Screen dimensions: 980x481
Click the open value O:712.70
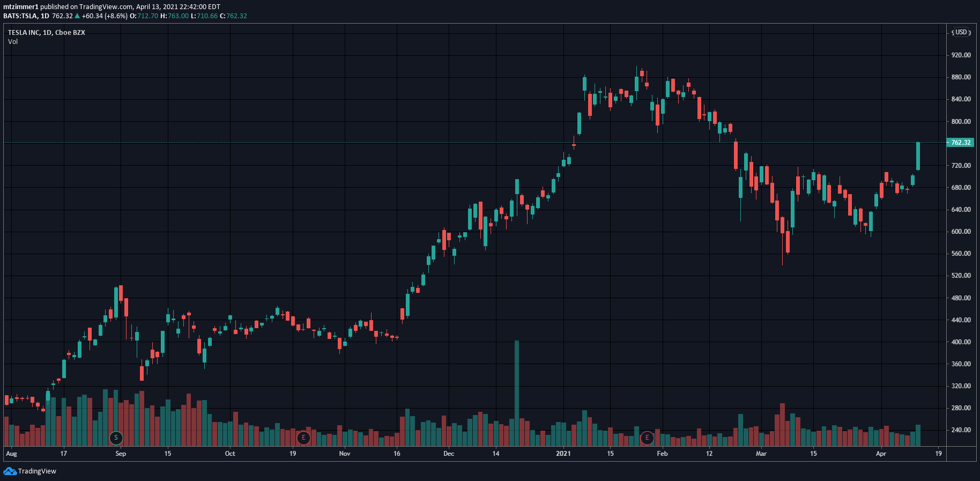pyautogui.click(x=144, y=16)
